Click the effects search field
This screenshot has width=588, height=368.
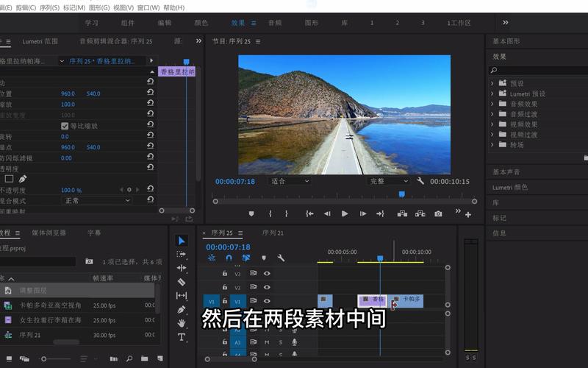point(538,70)
